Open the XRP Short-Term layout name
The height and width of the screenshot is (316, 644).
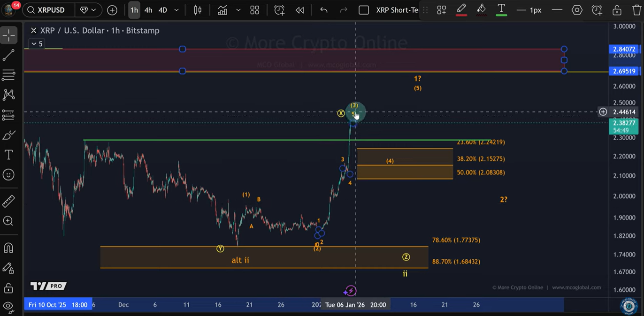(398, 9)
